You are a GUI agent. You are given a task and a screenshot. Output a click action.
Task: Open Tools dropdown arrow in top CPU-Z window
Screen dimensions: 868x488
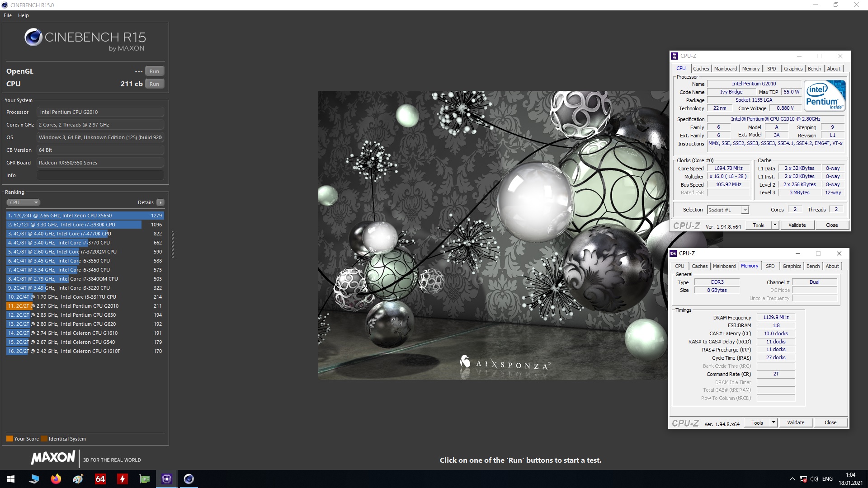[x=775, y=225]
